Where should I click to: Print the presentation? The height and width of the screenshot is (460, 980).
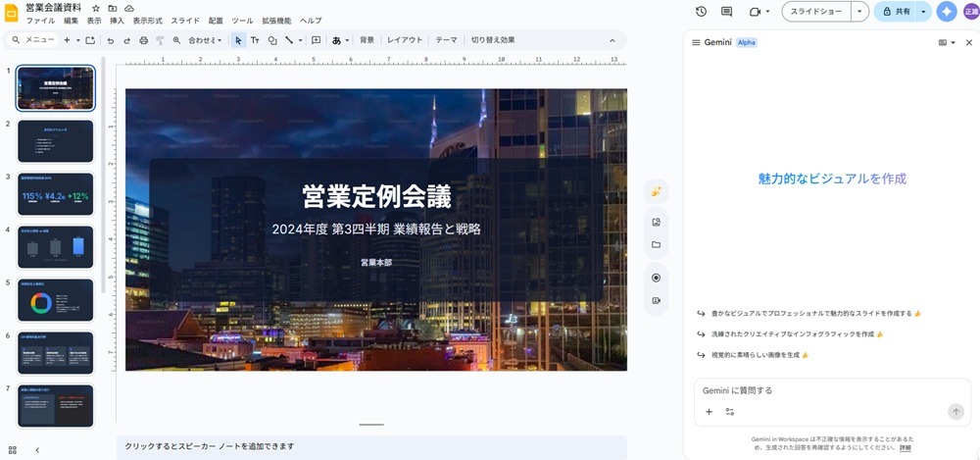coord(143,40)
